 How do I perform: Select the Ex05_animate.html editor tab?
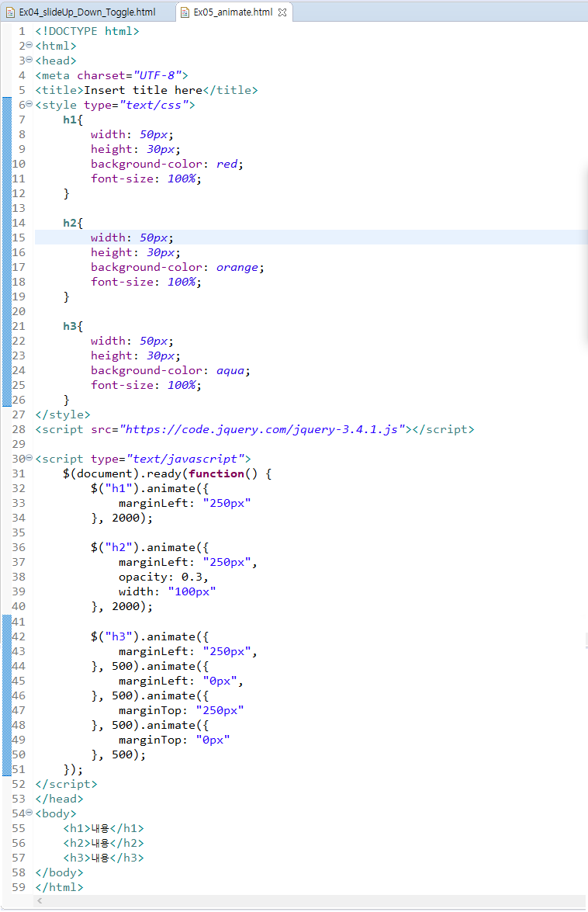pyautogui.click(x=233, y=12)
